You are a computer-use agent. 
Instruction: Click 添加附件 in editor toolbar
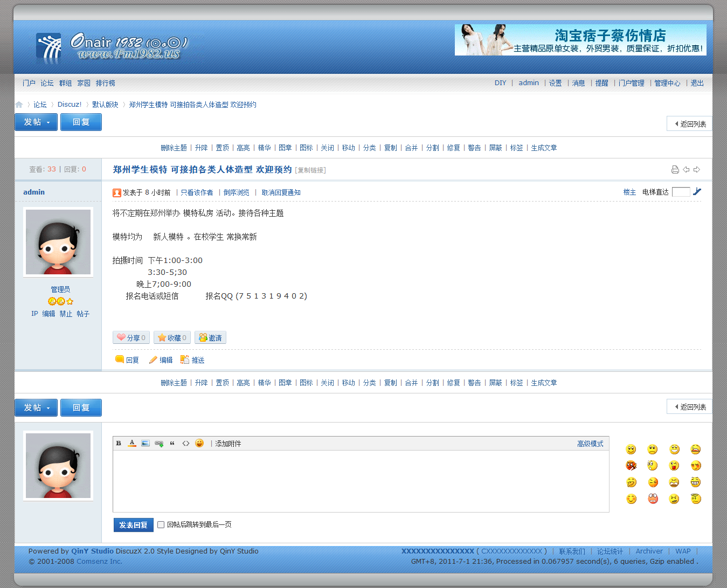(228, 444)
